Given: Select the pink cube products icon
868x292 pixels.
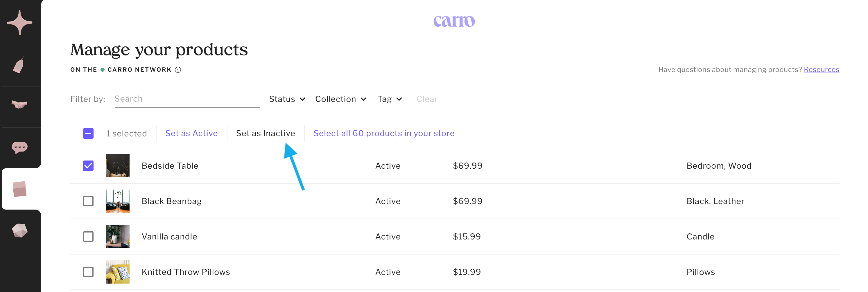Looking at the screenshot, I should pos(19,189).
